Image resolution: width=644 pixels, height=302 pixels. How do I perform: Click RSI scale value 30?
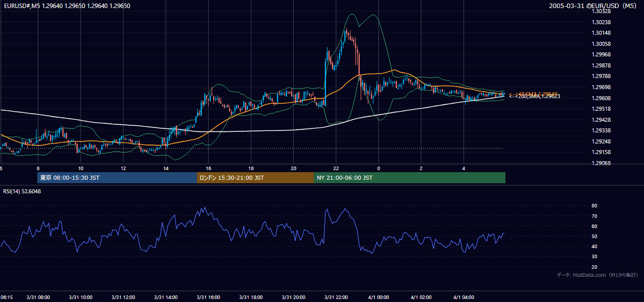[595, 257]
